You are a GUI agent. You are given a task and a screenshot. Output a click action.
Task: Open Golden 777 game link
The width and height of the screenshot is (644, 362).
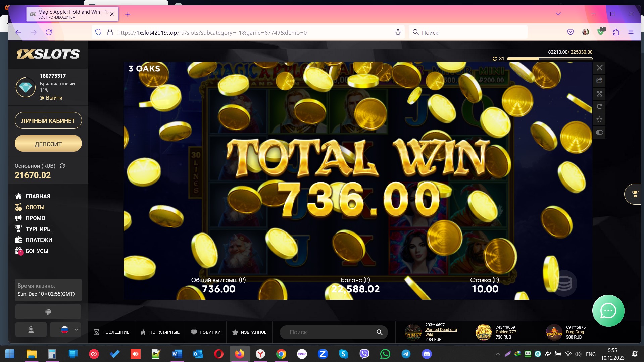506,332
